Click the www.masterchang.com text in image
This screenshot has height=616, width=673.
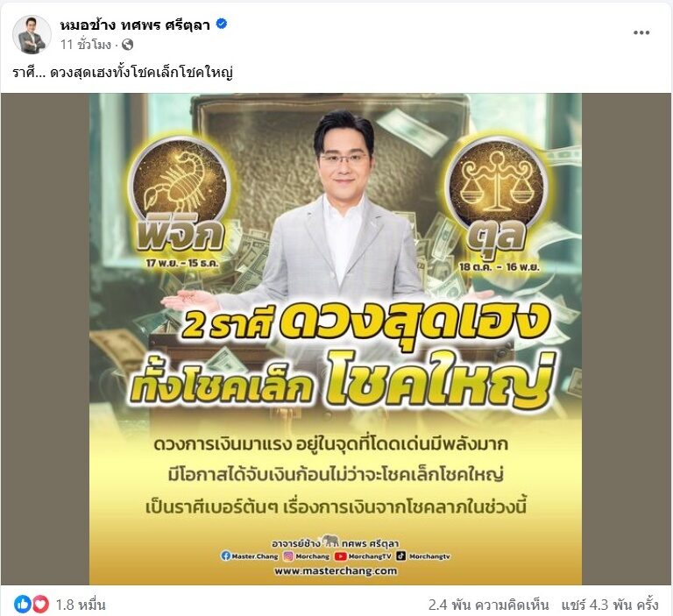[x=336, y=571]
